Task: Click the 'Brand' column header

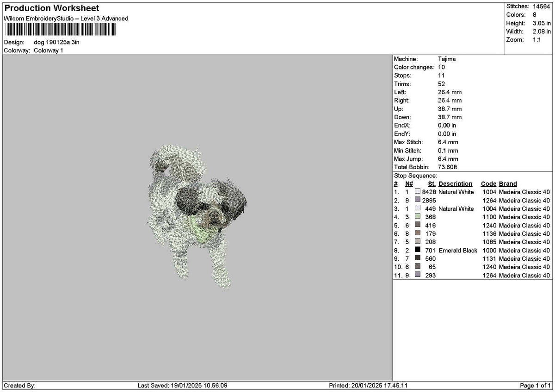Action: pyautogui.click(x=508, y=184)
